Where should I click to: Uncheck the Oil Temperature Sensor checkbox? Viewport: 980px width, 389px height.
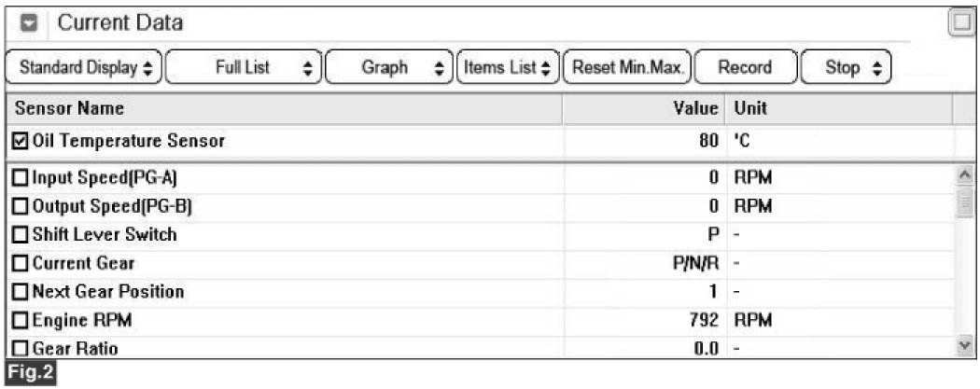click(20, 141)
